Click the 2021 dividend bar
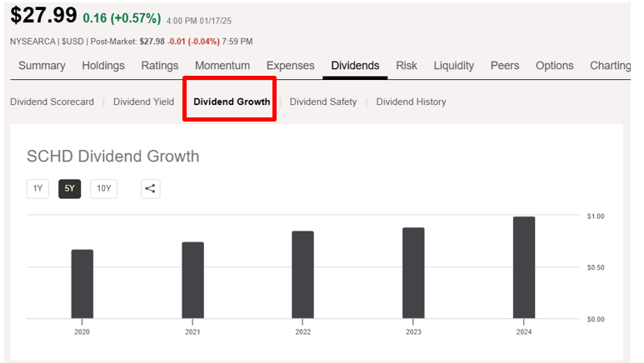Viewport: 644px width, 363px height. 192,280
